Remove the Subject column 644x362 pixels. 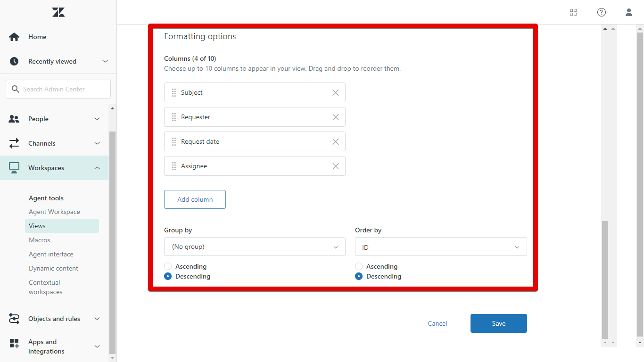(x=336, y=92)
